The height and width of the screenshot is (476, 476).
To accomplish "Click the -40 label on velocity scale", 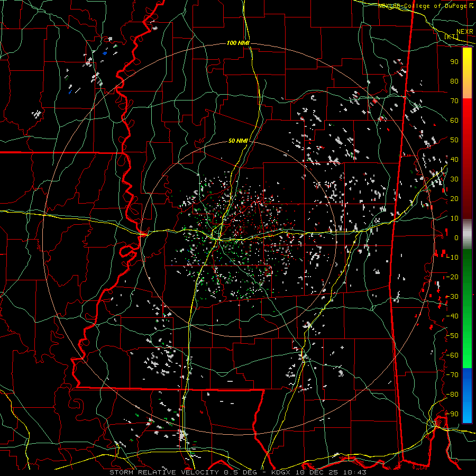I will click(x=452, y=316).
